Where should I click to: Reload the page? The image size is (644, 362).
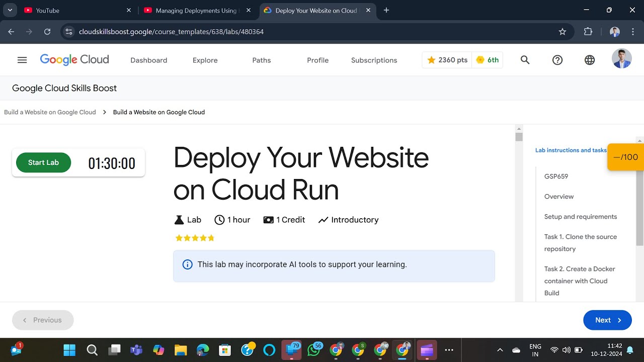point(47,32)
